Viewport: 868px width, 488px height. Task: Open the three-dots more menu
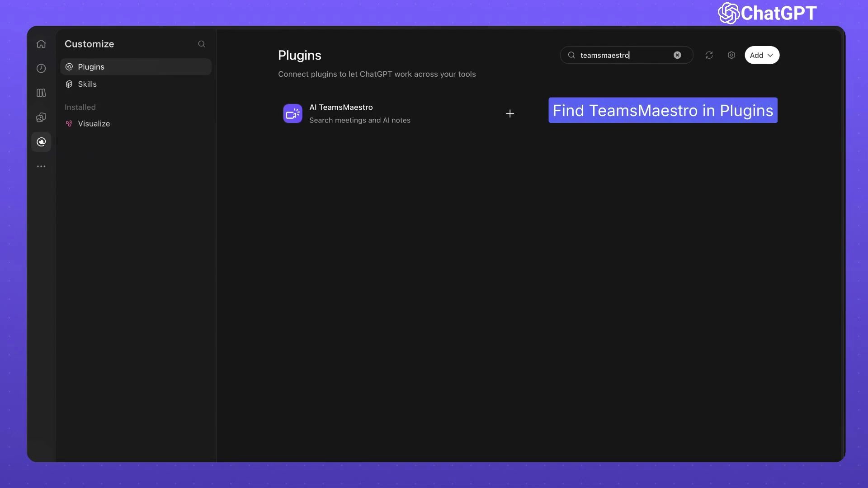pos(41,166)
